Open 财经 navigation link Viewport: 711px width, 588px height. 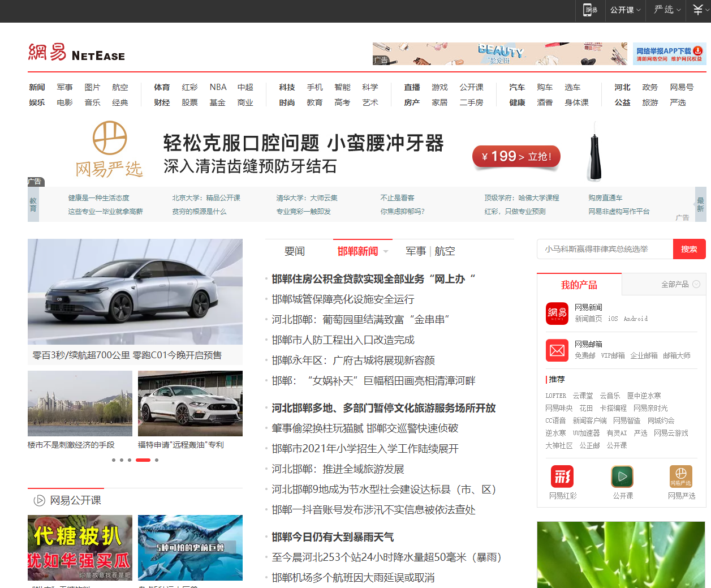click(162, 102)
